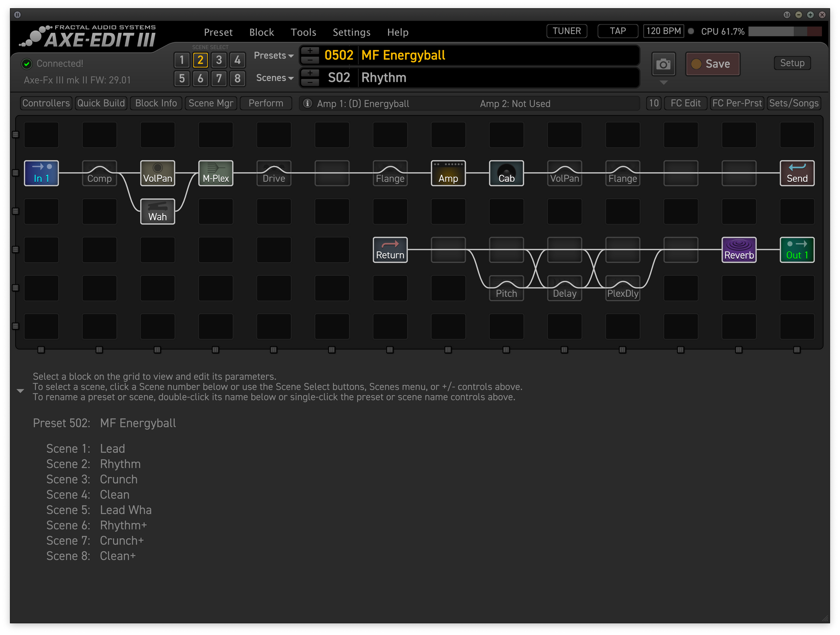Click the camera snapshot icon
This screenshot has height=635, width=840.
tap(663, 64)
